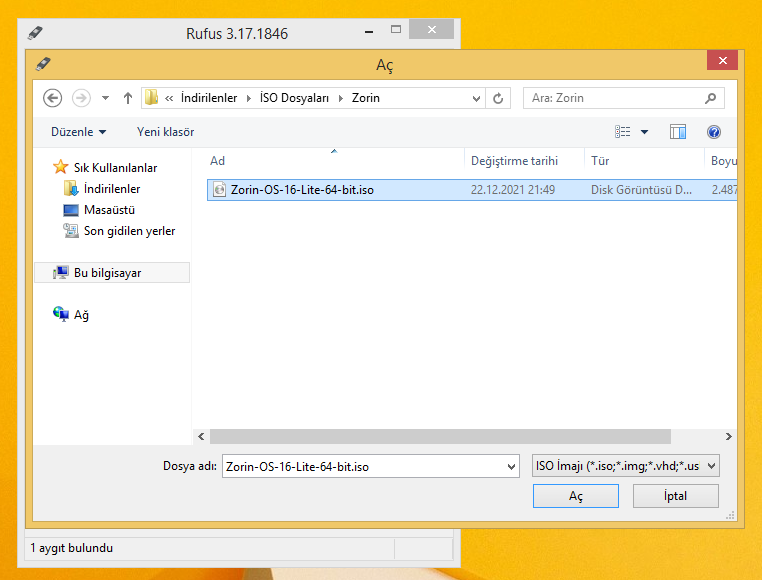The width and height of the screenshot is (762, 580).
Task: Open the address bar history dropdown
Action: (x=476, y=99)
